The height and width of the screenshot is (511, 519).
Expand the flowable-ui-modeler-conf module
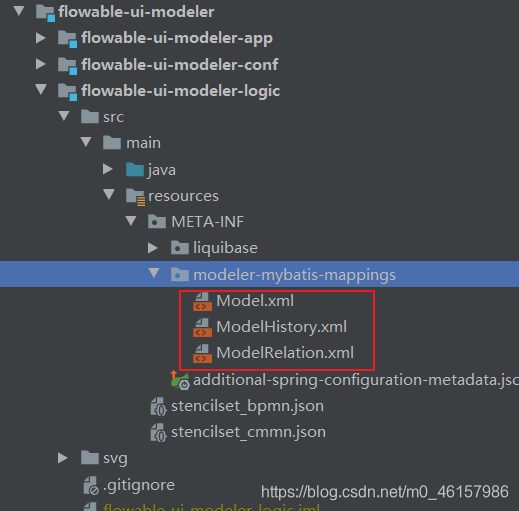click(41, 64)
